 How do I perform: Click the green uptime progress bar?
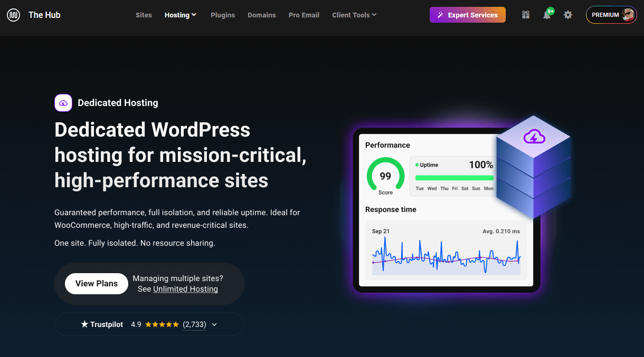click(454, 178)
